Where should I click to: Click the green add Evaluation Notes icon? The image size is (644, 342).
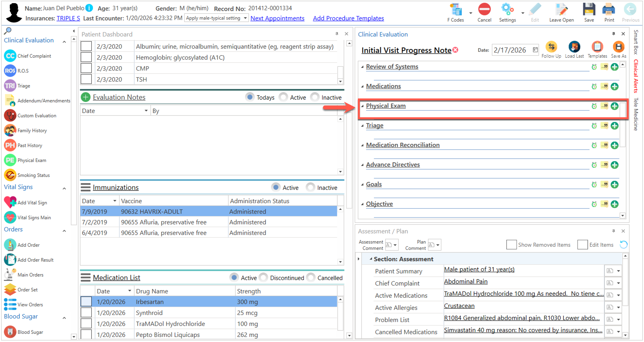tap(85, 97)
